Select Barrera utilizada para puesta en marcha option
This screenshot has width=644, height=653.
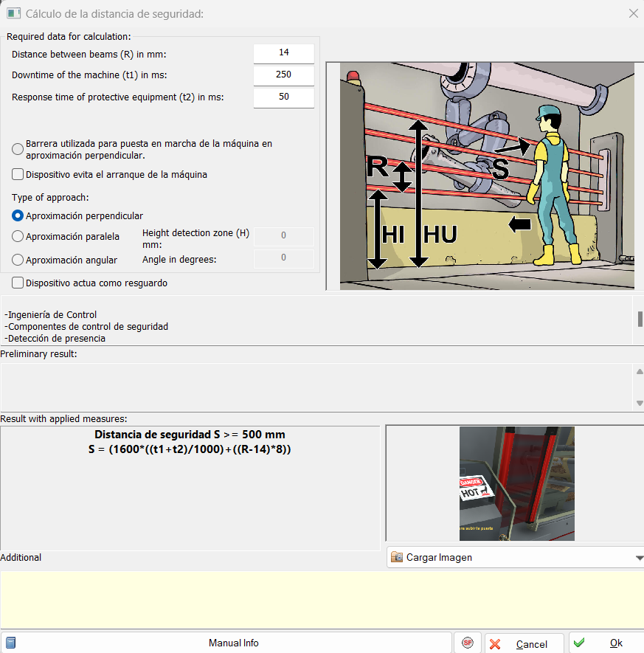point(18,149)
